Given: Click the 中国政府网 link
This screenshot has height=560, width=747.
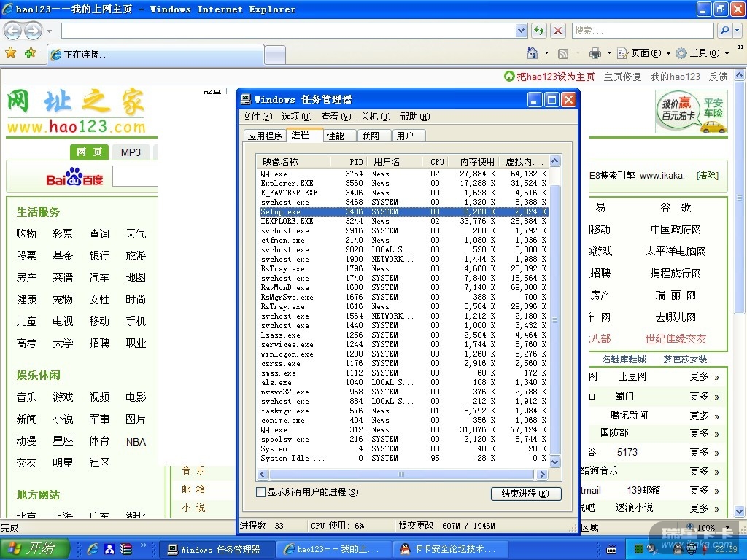Looking at the screenshot, I should pos(676,230).
